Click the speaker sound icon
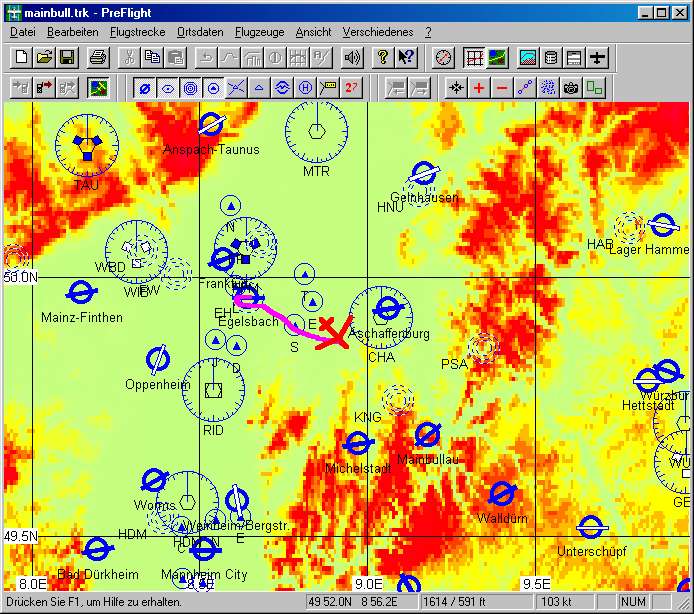Image resolution: width=694 pixels, height=614 pixels. pyautogui.click(x=351, y=57)
